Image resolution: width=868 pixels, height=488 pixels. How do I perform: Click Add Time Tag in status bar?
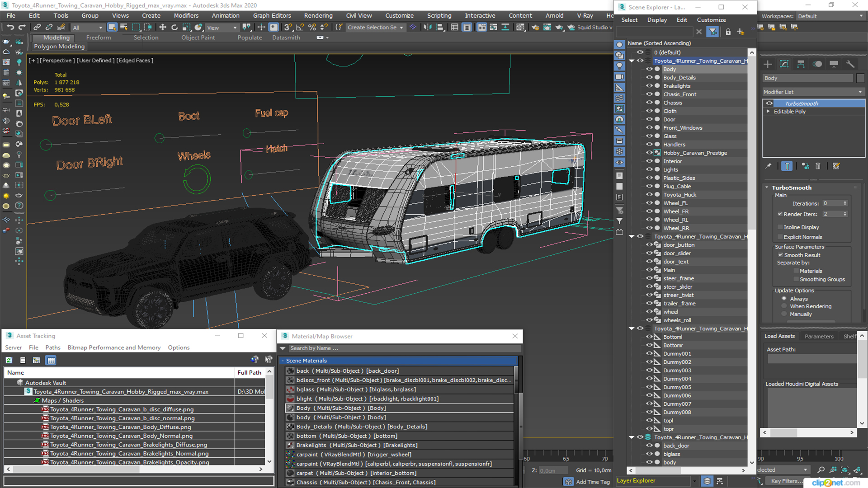coord(593,482)
